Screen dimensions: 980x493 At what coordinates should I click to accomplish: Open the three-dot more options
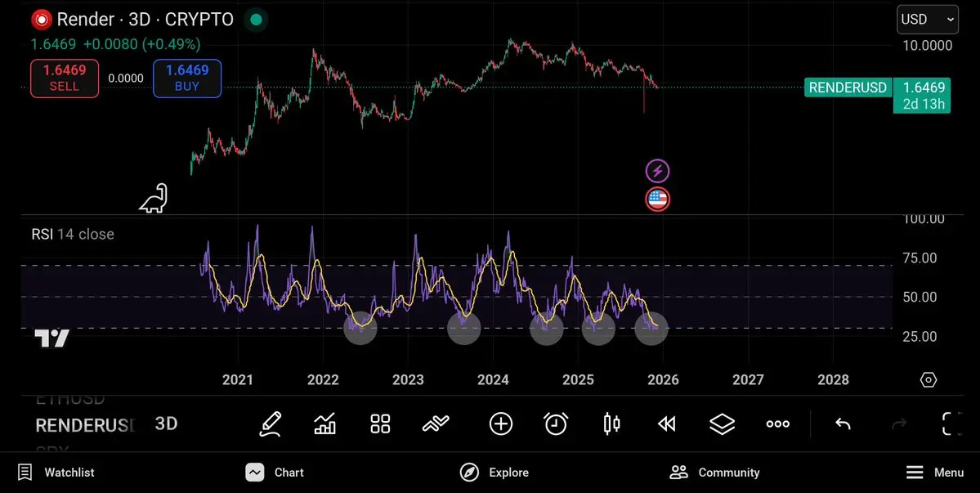tap(777, 424)
